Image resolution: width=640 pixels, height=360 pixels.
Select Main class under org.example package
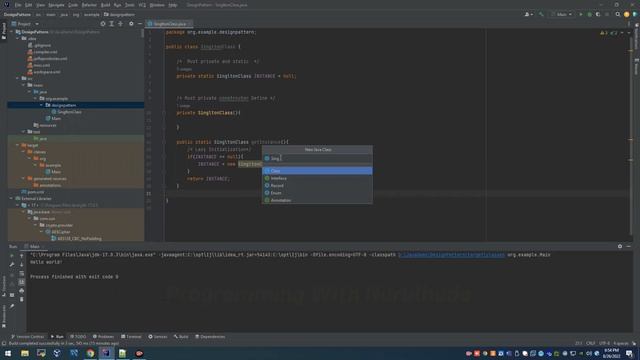(53, 118)
